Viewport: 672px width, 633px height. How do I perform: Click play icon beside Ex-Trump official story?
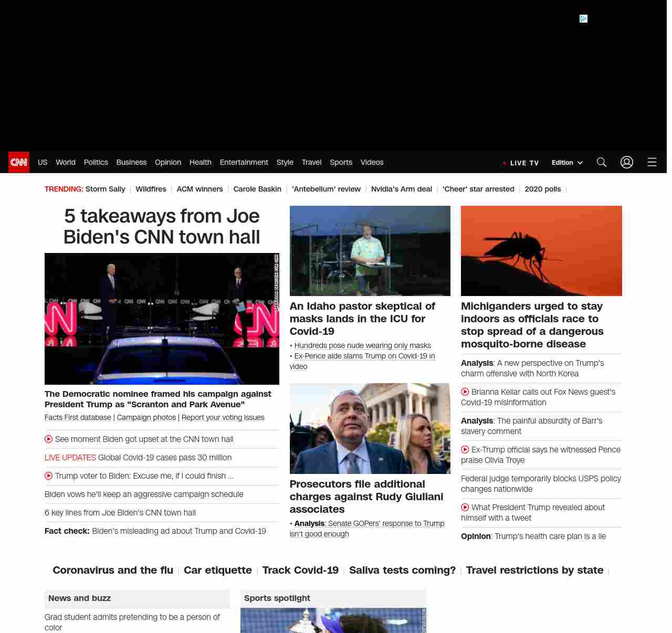465,450
